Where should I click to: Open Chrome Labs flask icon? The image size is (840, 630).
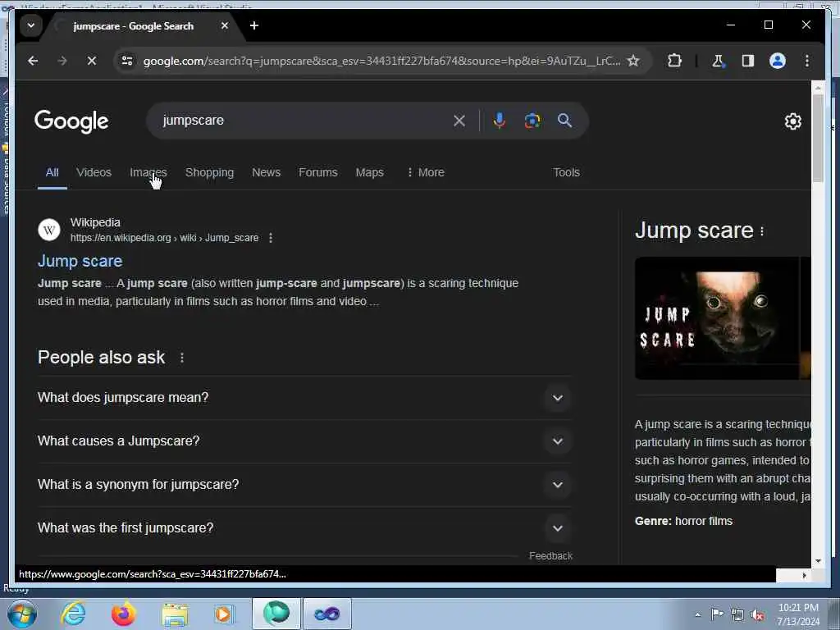pyautogui.click(x=718, y=61)
